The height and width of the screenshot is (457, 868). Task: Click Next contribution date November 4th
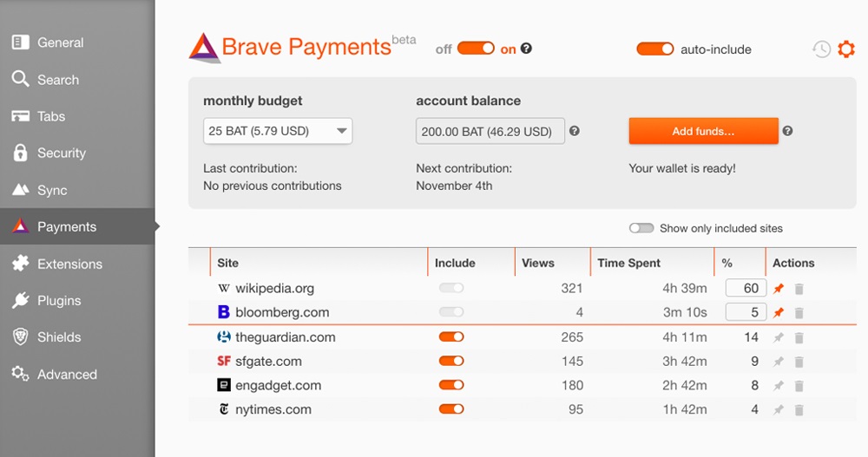coord(454,186)
